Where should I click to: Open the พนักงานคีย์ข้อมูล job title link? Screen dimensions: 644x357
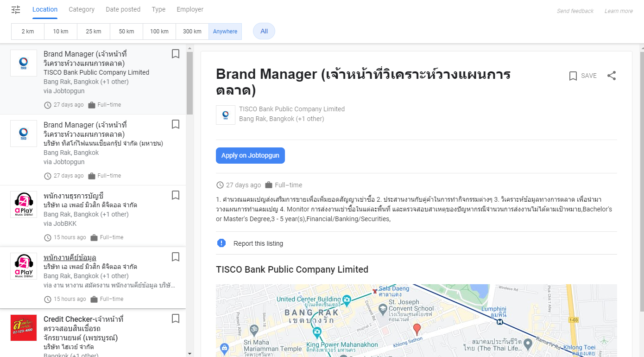[70, 257]
